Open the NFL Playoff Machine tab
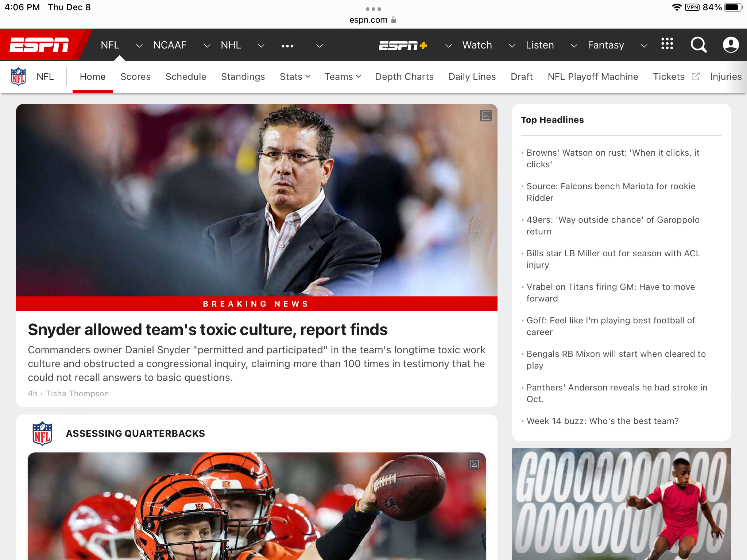Image resolution: width=747 pixels, height=560 pixels. [x=593, y=77]
